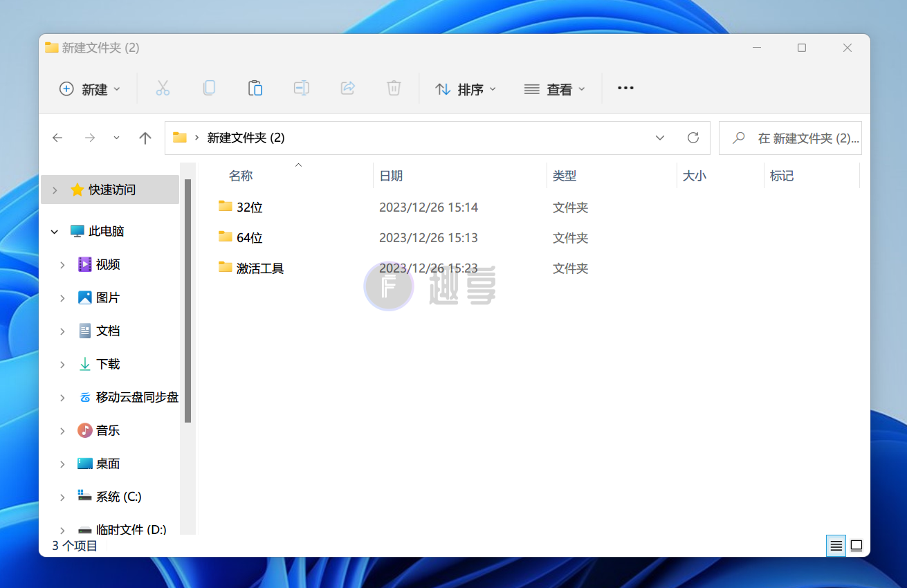This screenshot has height=588, width=907.
Task: Expand the 文档 tree node
Action: pyautogui.click(x=62, y=331)
